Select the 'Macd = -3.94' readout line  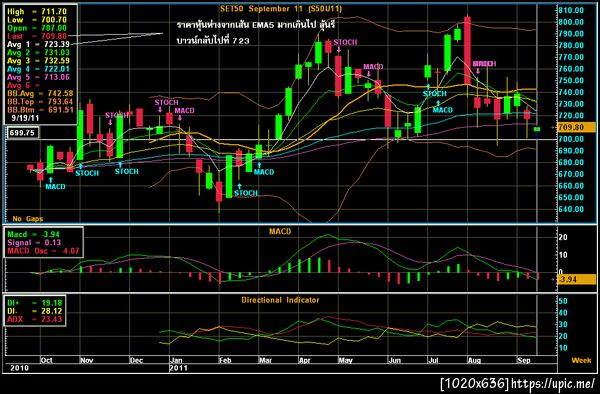tap(34, 234)
